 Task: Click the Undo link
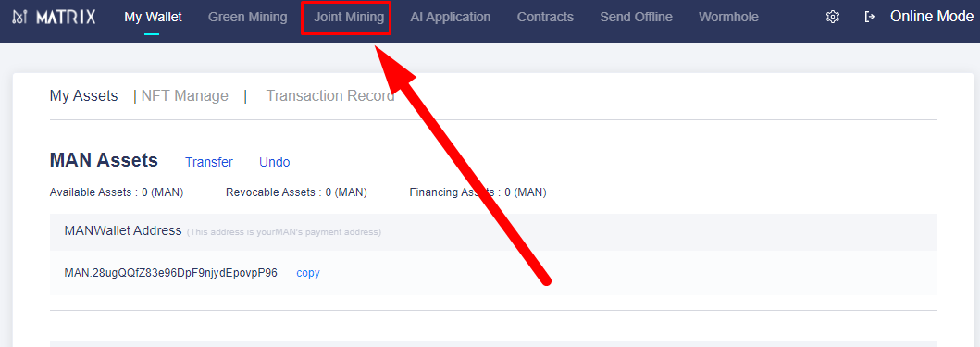point(274,162)
